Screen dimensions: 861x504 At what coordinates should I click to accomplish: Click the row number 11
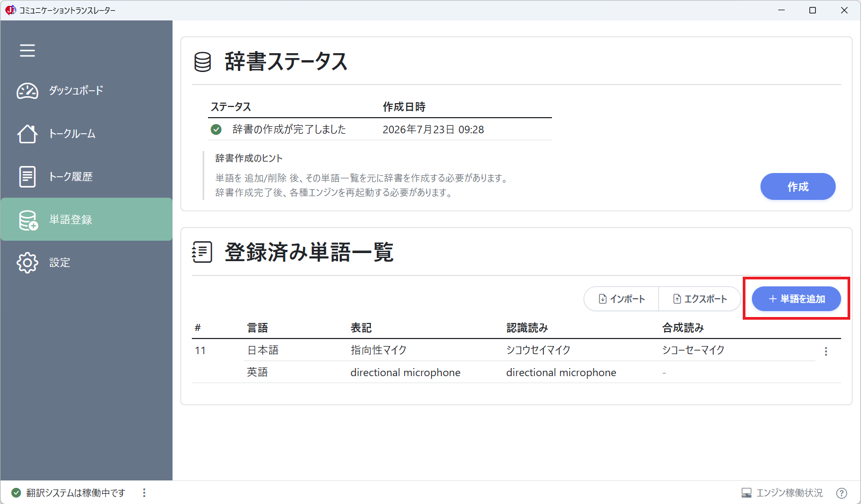[x=200, y=350]
